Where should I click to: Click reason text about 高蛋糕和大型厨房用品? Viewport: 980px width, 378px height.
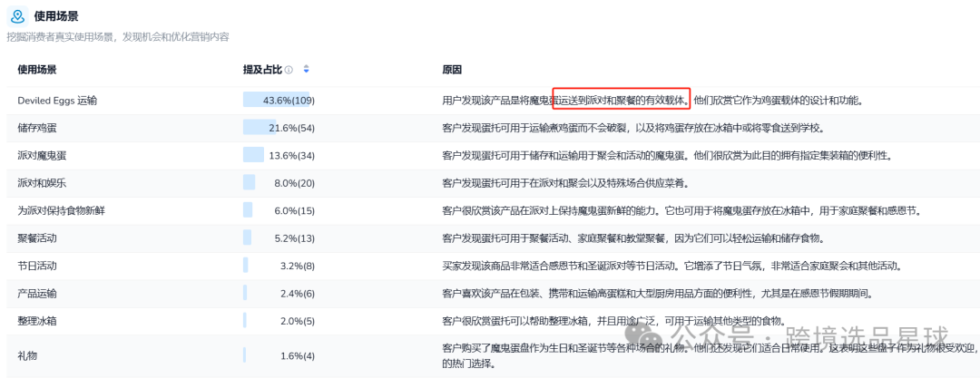657,294
